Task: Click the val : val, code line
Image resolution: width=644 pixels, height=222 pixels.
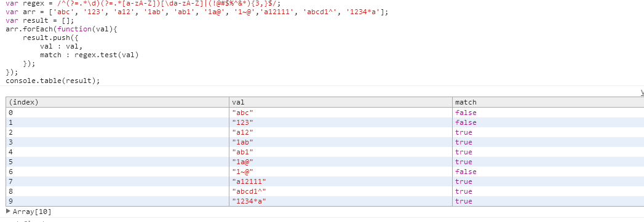Action: (x=61, y=46)
